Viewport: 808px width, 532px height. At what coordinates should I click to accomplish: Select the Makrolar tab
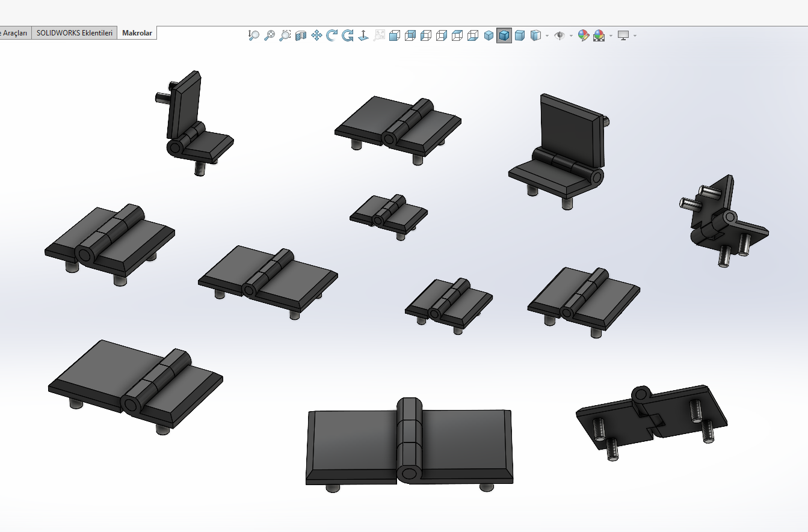tap(137, 33)
